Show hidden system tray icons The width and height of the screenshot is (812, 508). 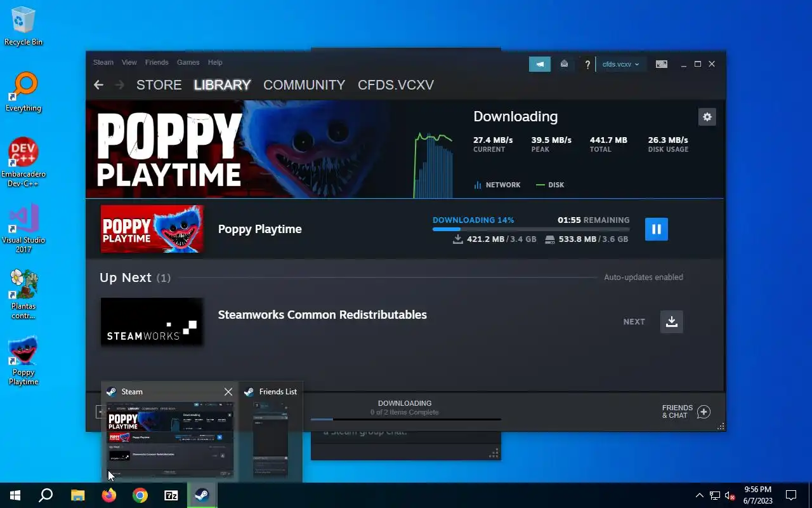coord(700,495)
